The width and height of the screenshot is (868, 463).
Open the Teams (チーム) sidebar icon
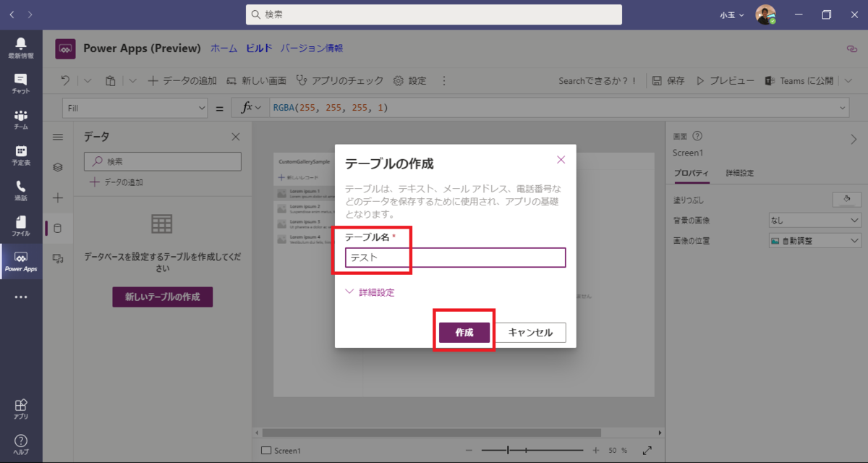click(21, 119)
